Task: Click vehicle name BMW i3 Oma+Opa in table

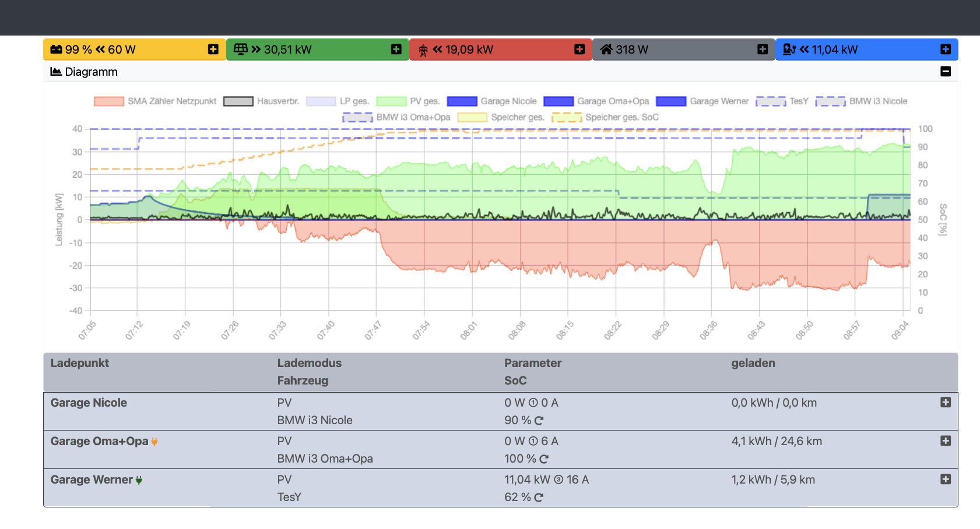Action: [x=325, y=459]
